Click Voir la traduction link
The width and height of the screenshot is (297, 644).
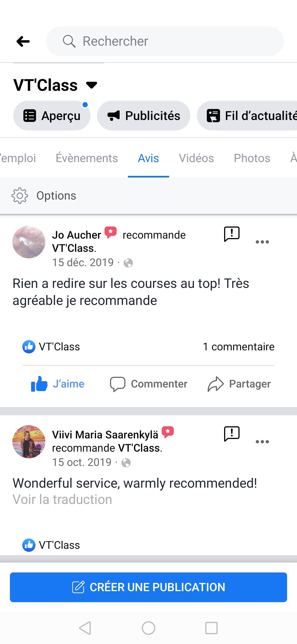tap(62, 500)
